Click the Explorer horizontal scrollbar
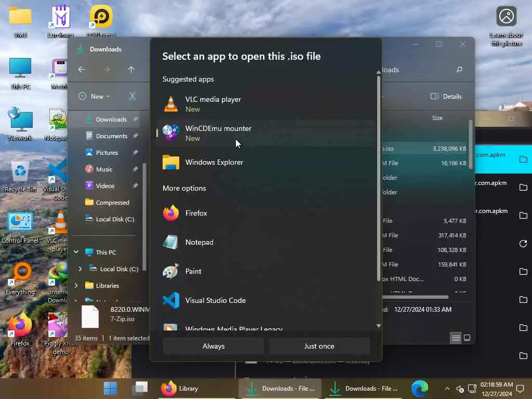This screenshot has height=399, width=532. click(415, 297)
